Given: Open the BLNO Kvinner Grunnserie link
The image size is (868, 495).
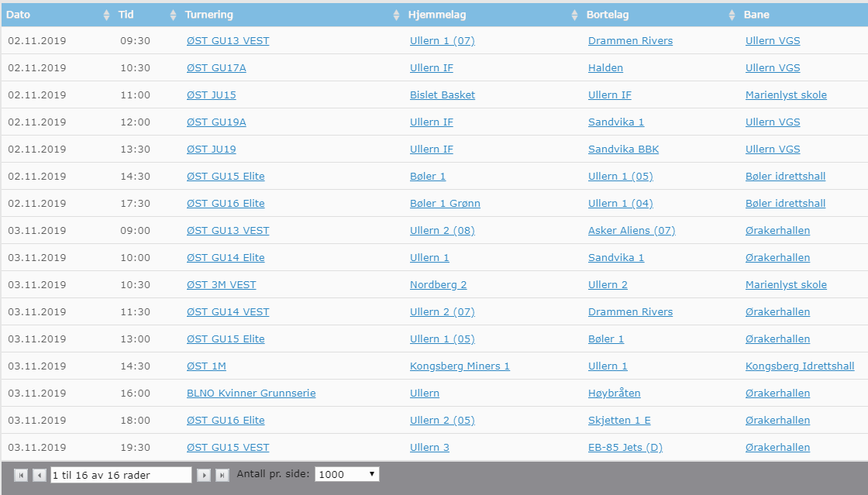Looking at the screenshot, I should [x=251, y=393].
